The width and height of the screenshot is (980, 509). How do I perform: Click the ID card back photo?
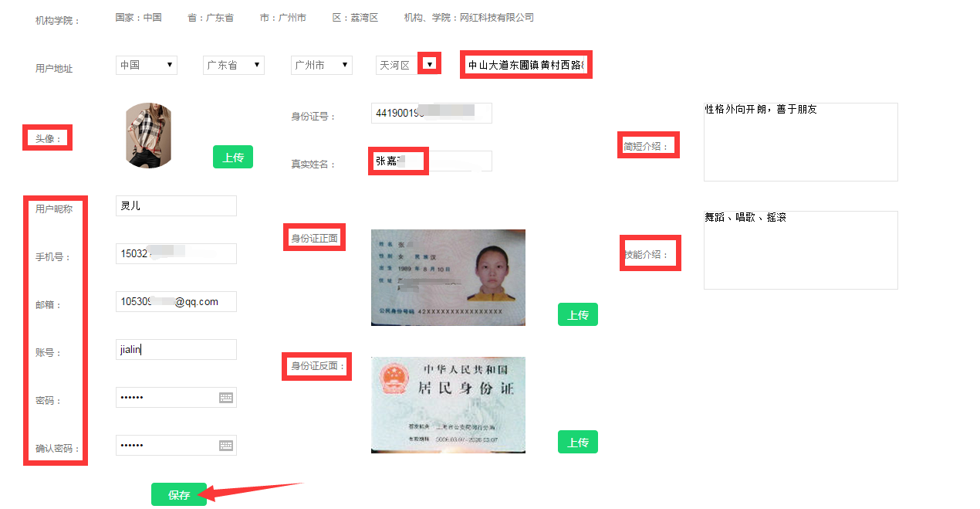click(x=448, y=405)
